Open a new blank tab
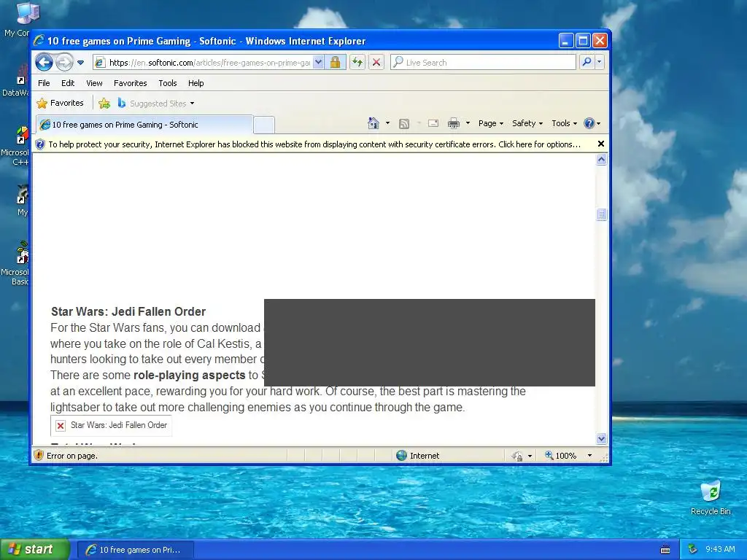This screenshot has height=560, width=747. [264, 125]
